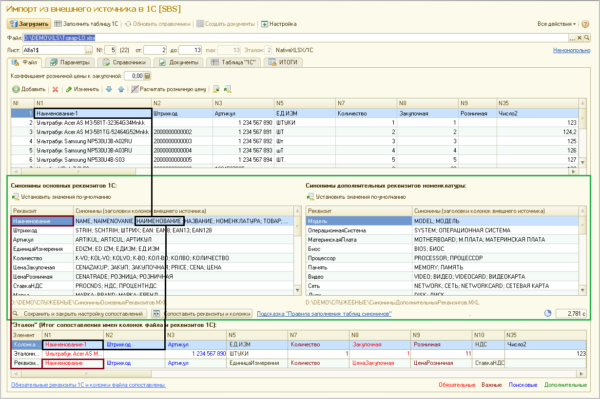Click additional synonyms table scroll down arrow

(582, 291)
